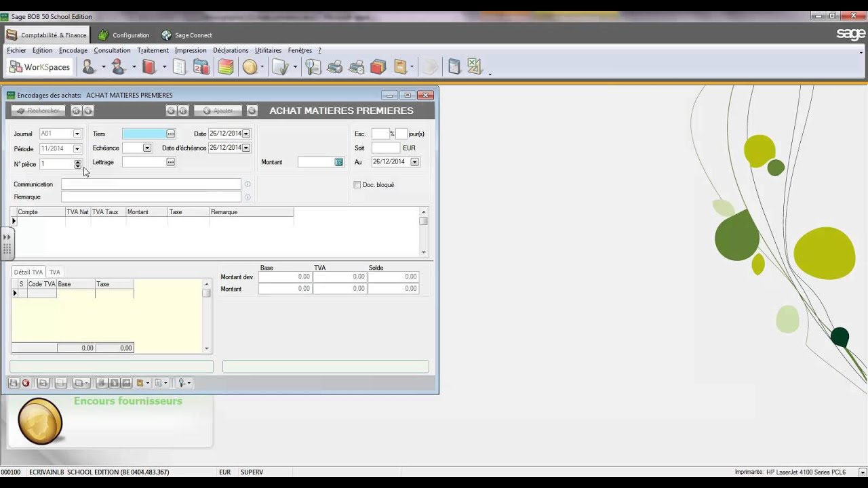This screenshot has height=488, width=868.
Task: Expand the collapsed side panel handle
Action: click(x=7, y=244)
